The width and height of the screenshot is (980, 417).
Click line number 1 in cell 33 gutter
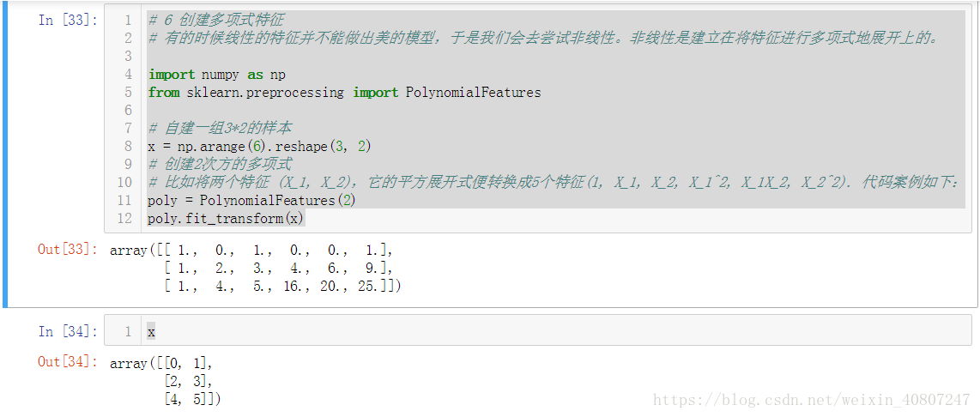[x=128, y=20]
